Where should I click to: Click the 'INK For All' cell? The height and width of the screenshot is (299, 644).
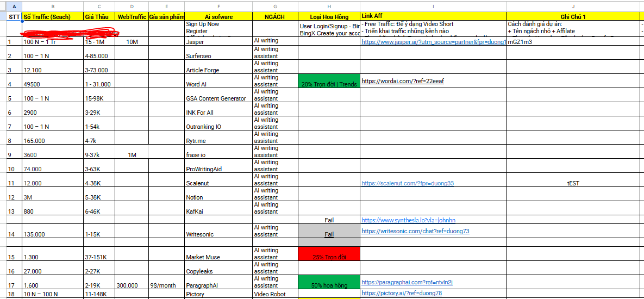[x=218, y=109]
